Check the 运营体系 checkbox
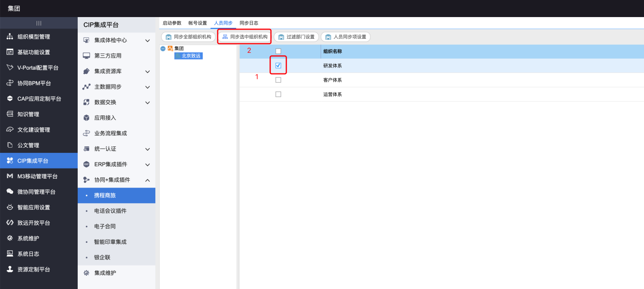Viewport: 644px width, 289px height. point(278,94)
